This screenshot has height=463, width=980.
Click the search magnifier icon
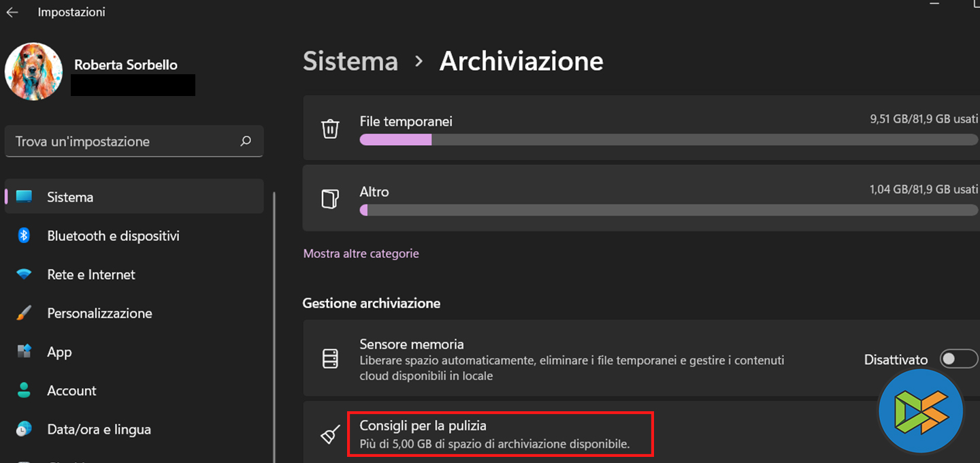[x=246, y=141]
